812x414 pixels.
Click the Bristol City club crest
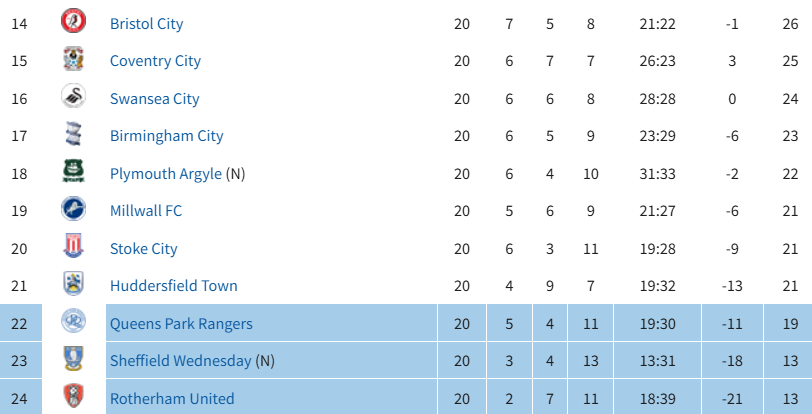pos(74,21)
